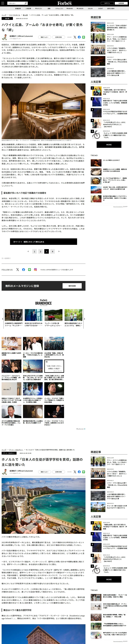Screen dimensions: 129x644
Task: Go to next page with right pagination arrow
Action: click(x=59, y=251)
